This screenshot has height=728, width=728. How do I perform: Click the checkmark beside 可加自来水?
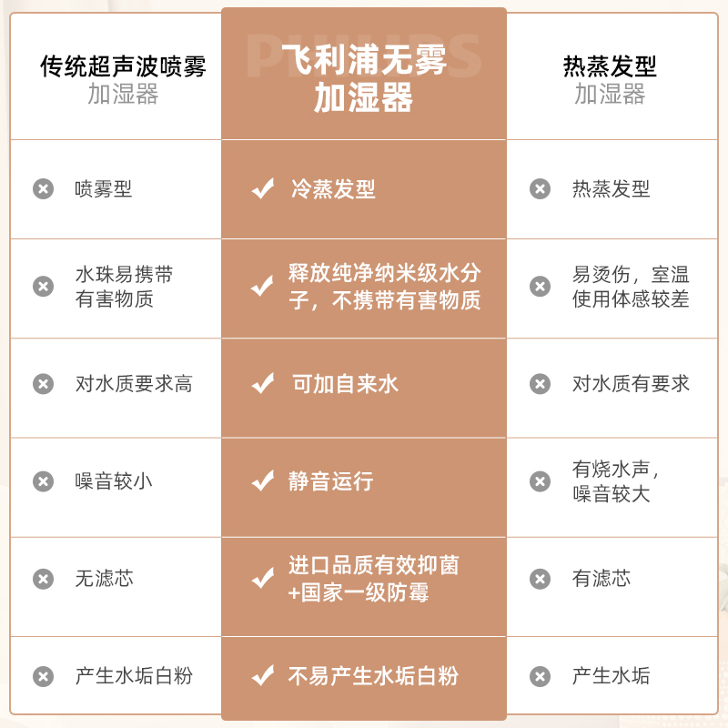263,384
